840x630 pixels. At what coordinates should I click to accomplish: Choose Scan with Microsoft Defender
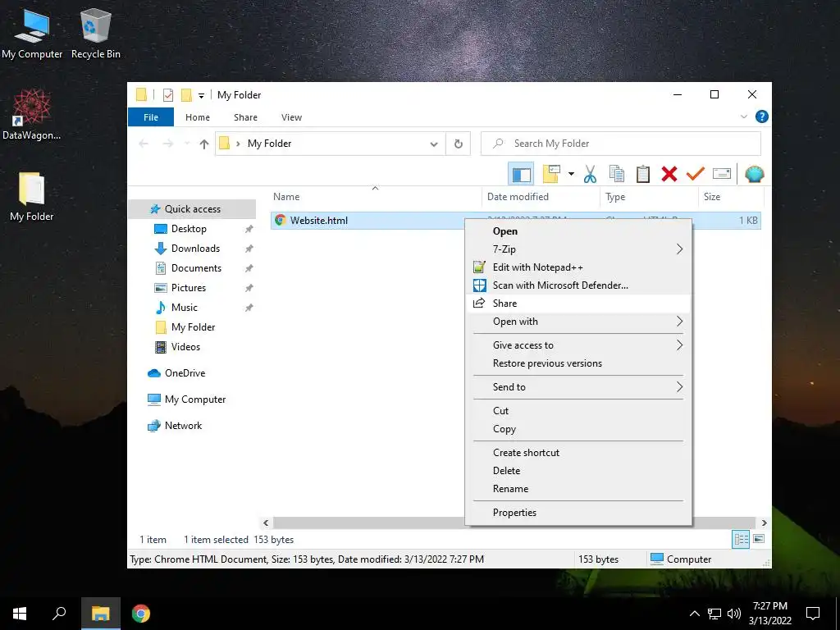(578, 285)
